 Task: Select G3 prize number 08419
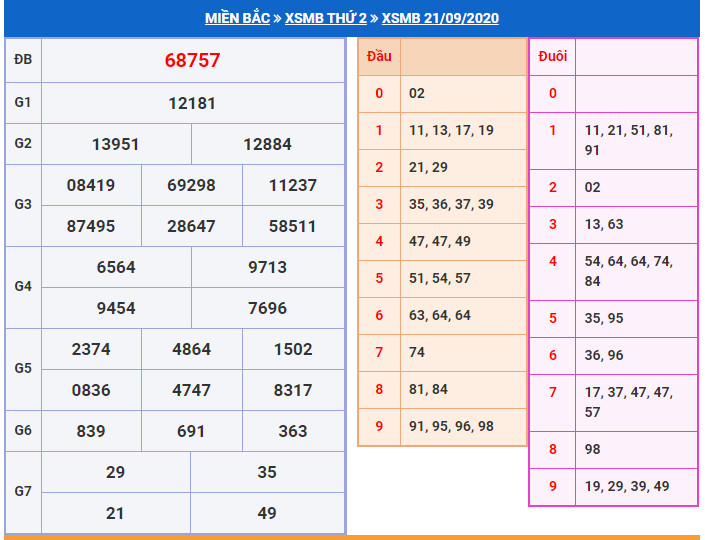pyautogui.click(x=91, y=185)
